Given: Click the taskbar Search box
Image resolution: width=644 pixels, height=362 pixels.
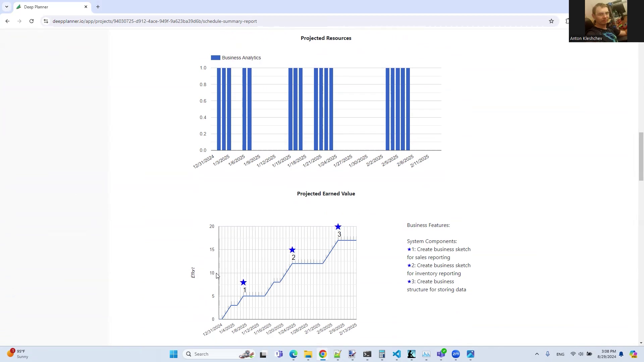Looking at the screenshot, I should (x=220, y=354).
